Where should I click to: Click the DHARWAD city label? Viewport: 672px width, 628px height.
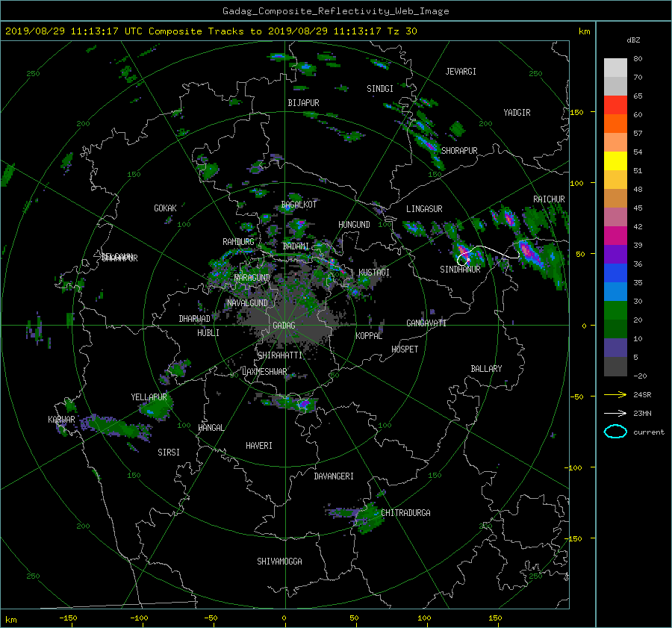coord(195,319)
